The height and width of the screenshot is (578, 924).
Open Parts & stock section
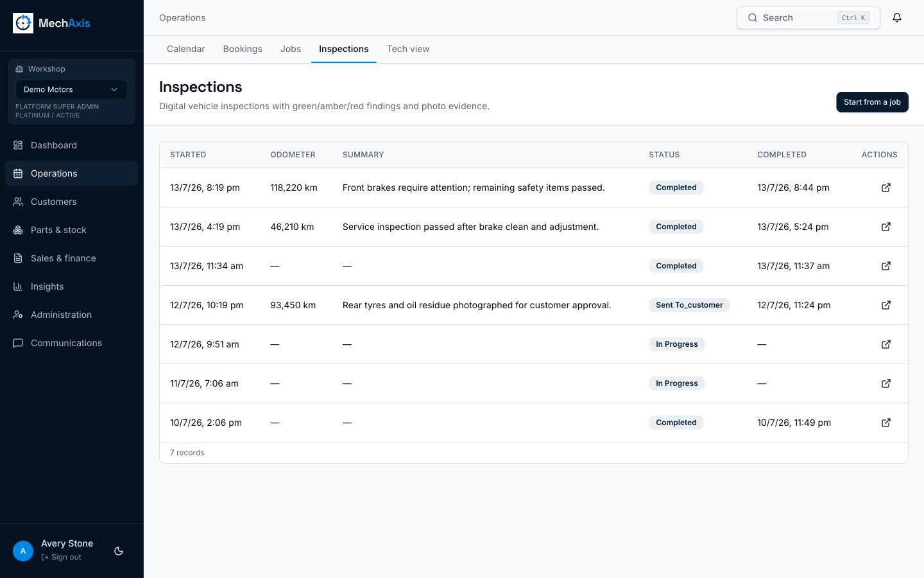click(x=71, y=230)
